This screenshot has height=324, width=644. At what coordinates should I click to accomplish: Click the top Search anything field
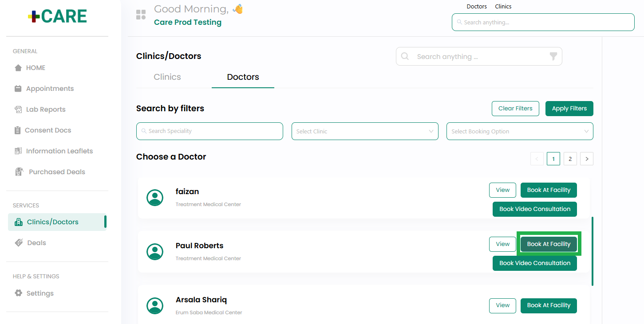(x=543, y=22)
